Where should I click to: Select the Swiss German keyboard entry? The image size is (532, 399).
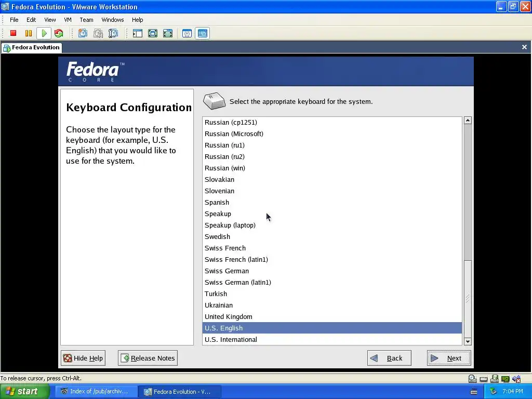coord(332,271)
